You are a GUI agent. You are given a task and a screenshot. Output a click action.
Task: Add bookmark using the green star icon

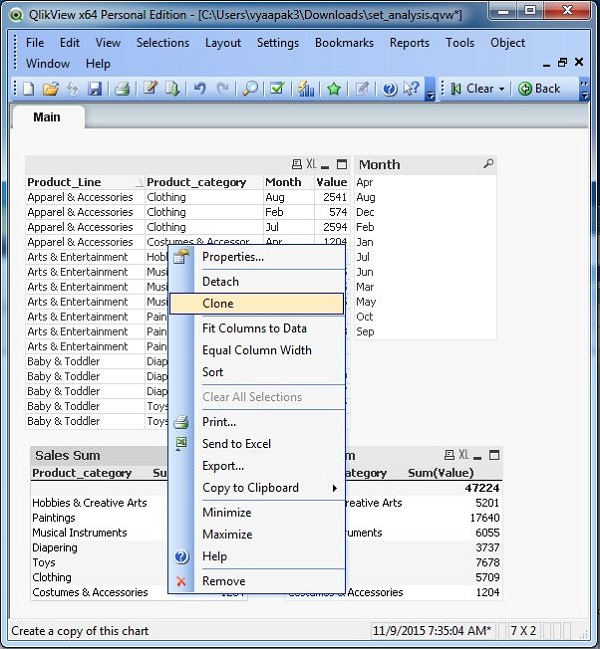(334, 89)
